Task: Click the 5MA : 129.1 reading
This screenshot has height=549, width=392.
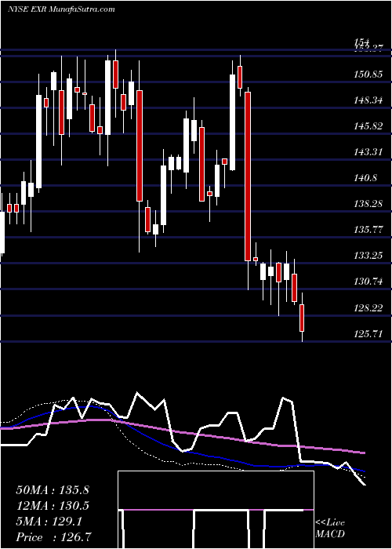Action: (x=49, y=522)
